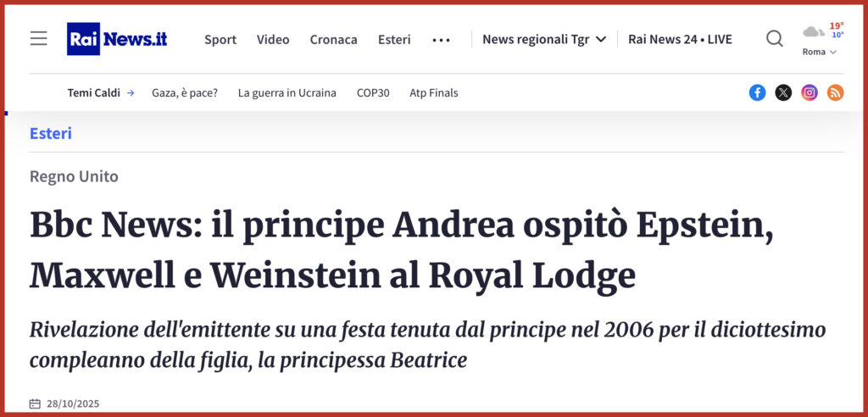Click the cloud weather icon
Viewport: 868px width, 417px height.
pyautogui.click(x=813, y=32)
